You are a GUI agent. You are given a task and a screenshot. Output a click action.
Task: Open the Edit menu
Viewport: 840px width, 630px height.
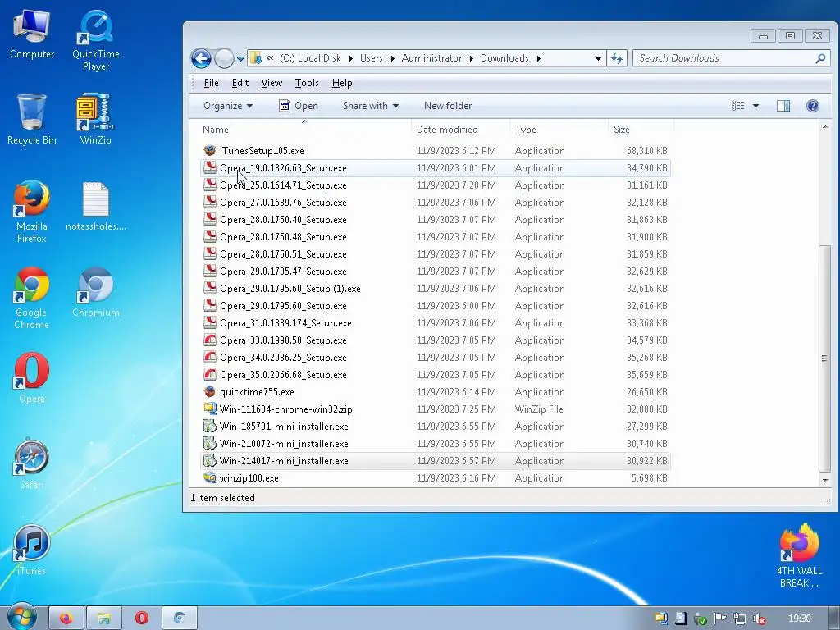pos(240,83)
